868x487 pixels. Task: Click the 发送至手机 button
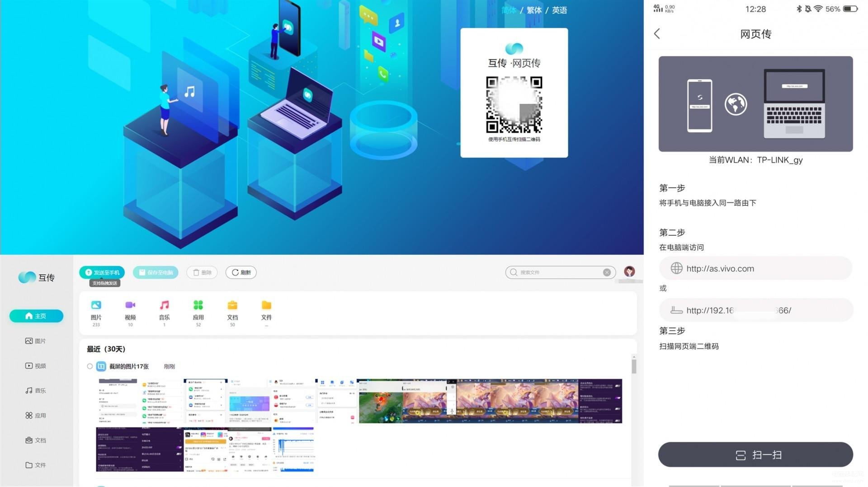[102, 272]
